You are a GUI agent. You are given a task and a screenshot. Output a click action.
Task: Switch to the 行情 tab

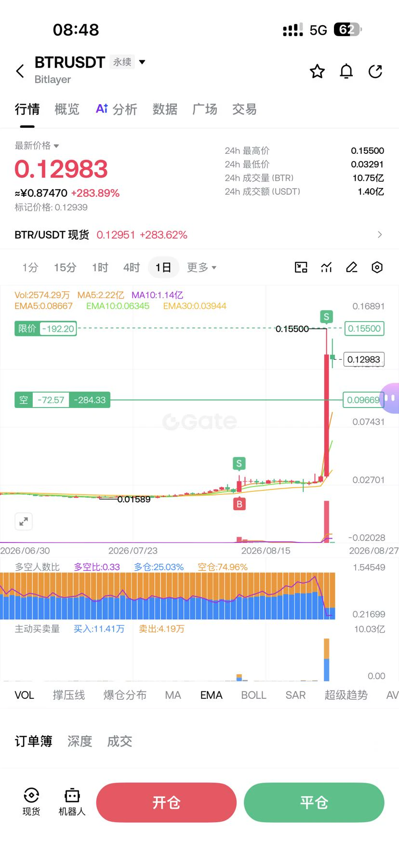(x=27, y=109)
